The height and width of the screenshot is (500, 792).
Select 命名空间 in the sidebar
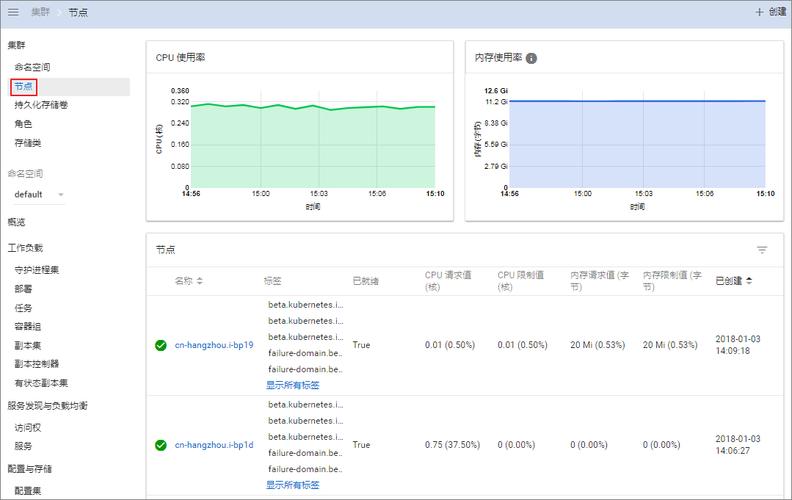[32, 67]
